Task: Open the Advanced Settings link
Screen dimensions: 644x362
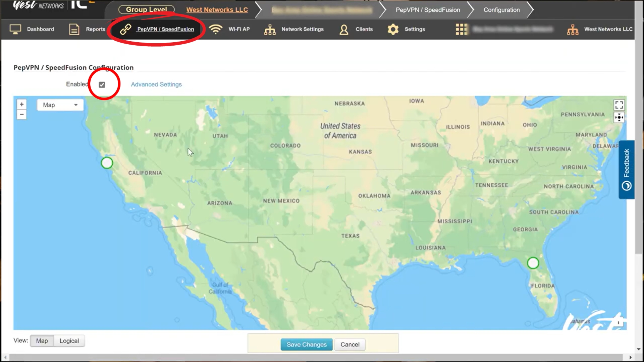Action: [156, 84]
